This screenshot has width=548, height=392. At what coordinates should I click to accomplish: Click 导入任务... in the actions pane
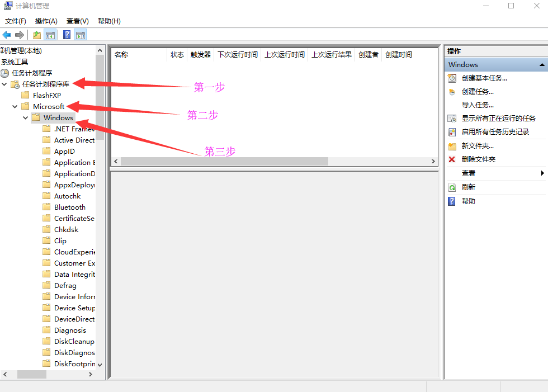(478, 105)
